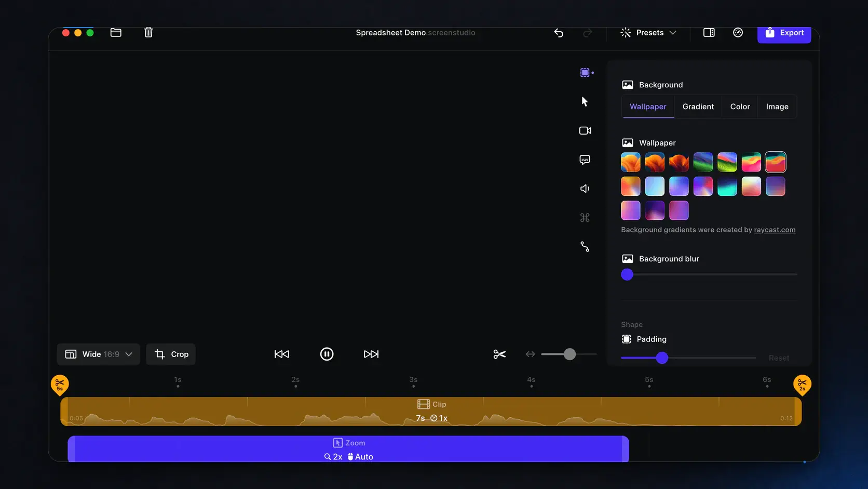Open the raycast.com link
868x489 pixels.
tap(775, 230)
